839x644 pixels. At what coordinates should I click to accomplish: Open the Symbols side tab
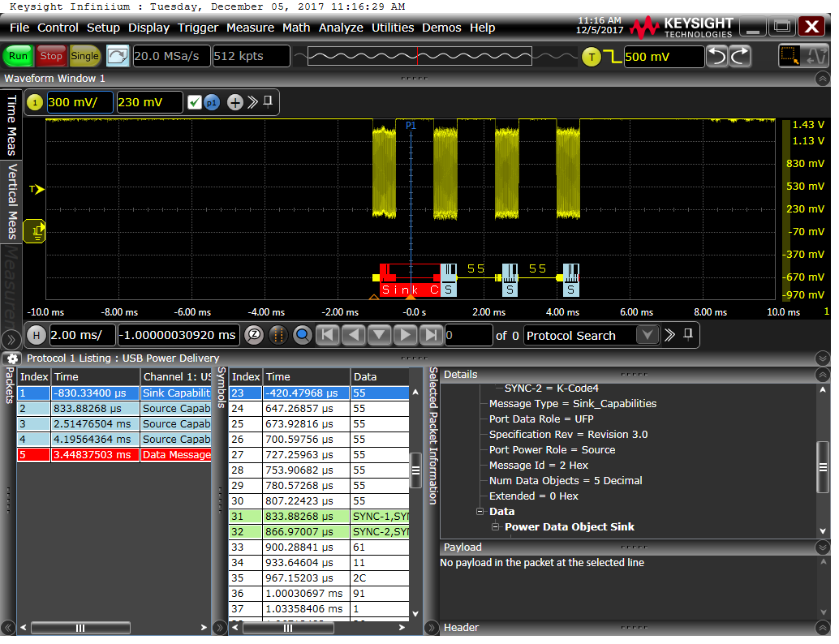point(222,388)
